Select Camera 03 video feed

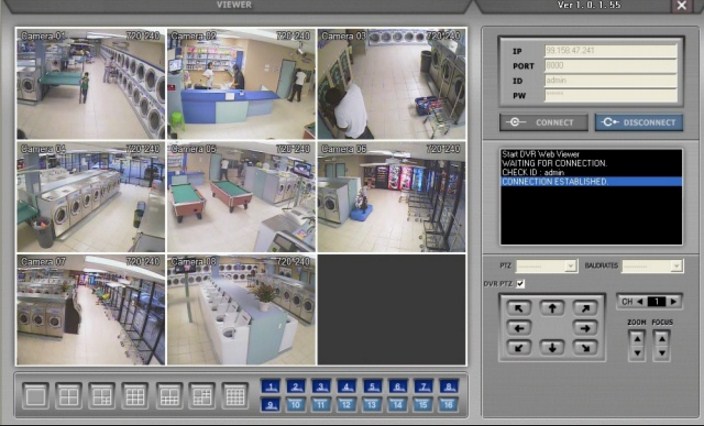392,83
